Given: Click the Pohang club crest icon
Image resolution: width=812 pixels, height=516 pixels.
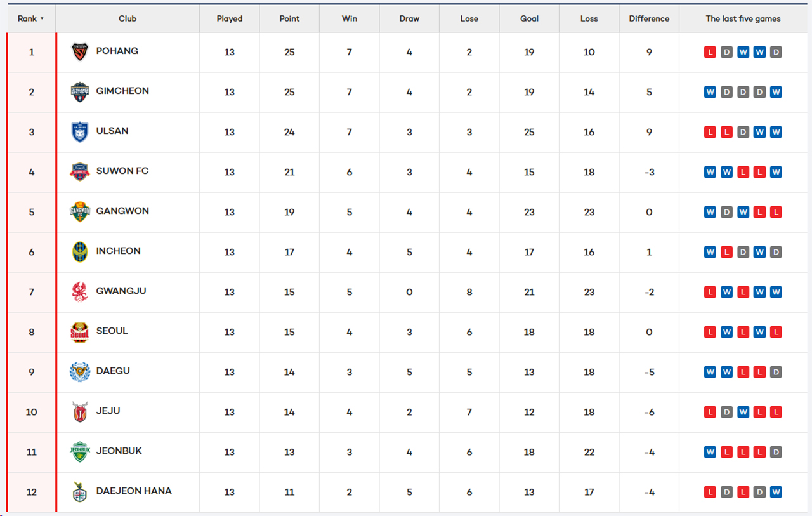Looking at the screenshot, I should [80, 52].
